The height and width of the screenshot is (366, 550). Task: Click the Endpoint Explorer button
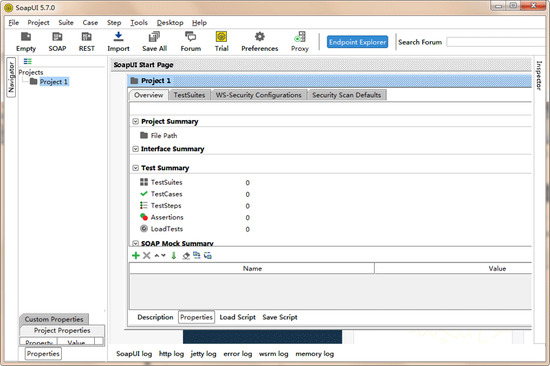[x=357, y=42]
